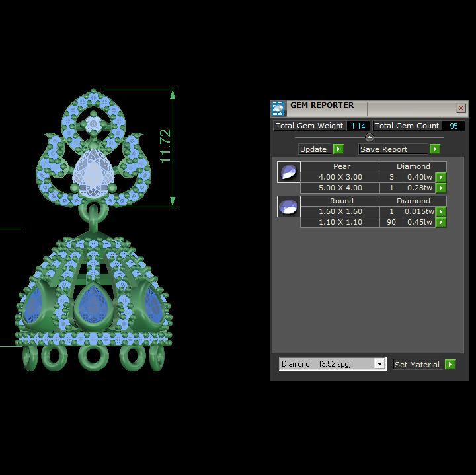Click the Total Gem Weight label
This screenshot has width=476, height=475.
309,126
